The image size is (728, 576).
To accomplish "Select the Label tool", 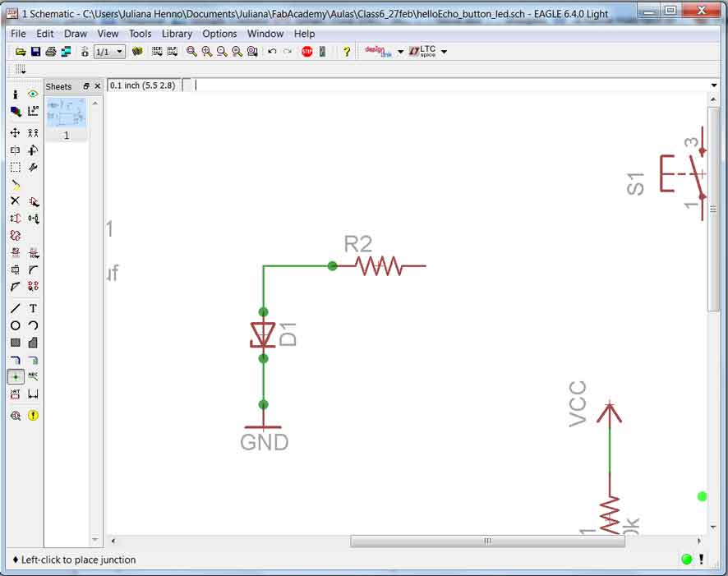I will click(x=33, y=376).
